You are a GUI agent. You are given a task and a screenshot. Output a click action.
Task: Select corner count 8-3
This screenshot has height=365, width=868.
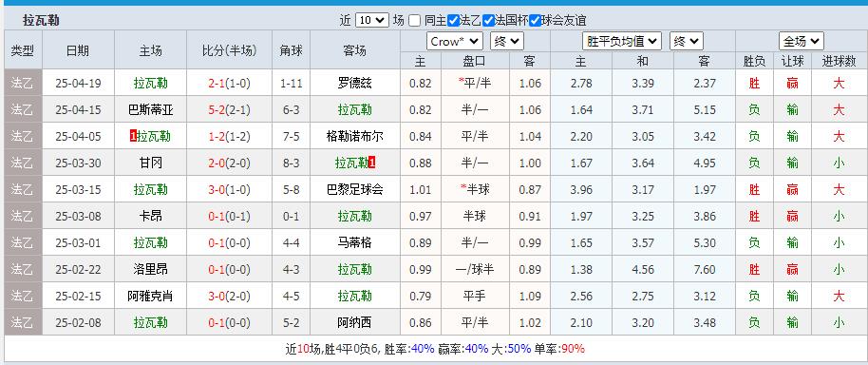pos(292,163)
